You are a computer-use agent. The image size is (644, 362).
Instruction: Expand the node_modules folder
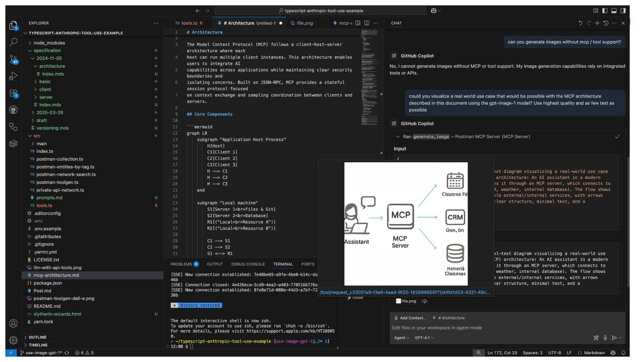[49, 43]
